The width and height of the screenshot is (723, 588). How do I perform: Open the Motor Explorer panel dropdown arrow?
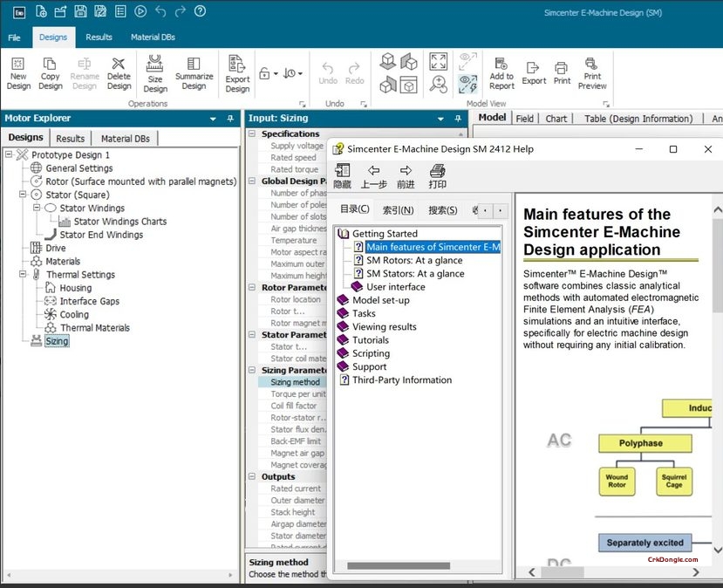click(x=213, y=119)
